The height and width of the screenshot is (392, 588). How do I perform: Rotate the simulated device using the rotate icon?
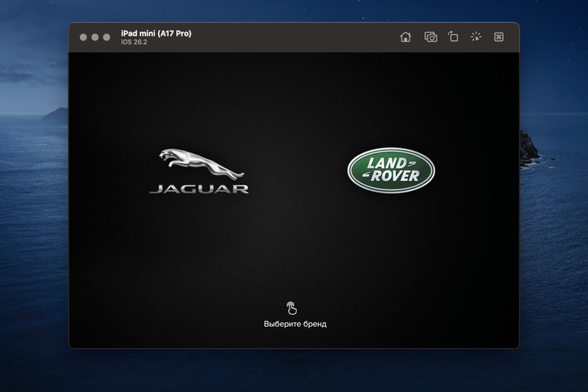coord(453,37)
